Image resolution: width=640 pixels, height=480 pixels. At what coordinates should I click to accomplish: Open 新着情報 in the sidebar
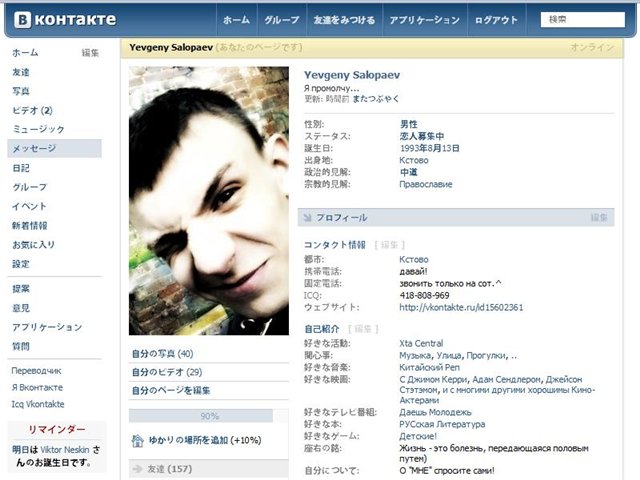pos(30,225)
